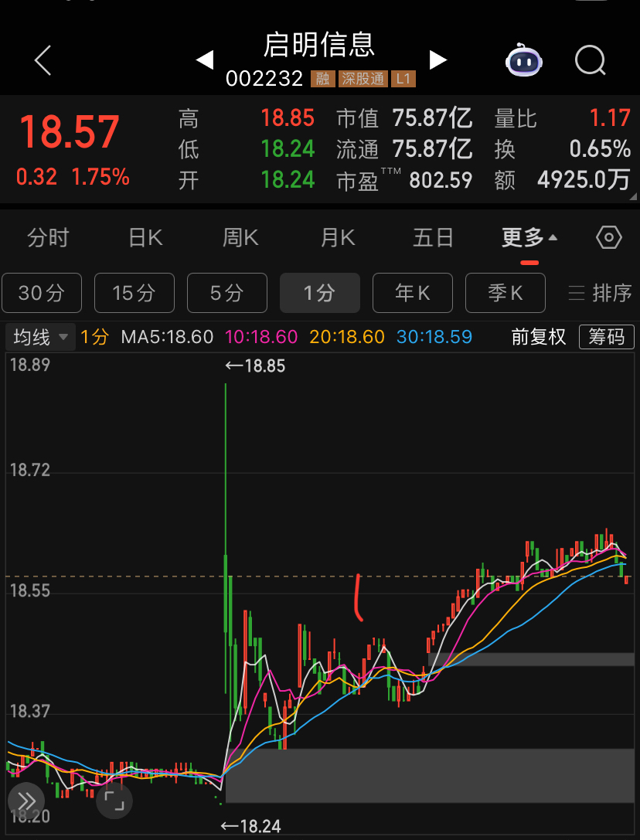This screenshot has width=640, height=840.
Task: Tap the ←18.85 high marker on chart
Action: (255, 366)
